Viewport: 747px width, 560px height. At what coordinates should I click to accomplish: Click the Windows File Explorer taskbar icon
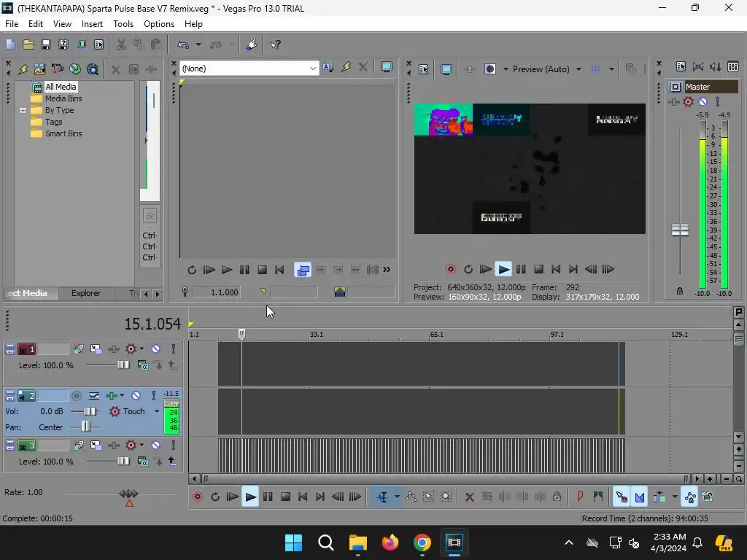click(x=357, y=542)
